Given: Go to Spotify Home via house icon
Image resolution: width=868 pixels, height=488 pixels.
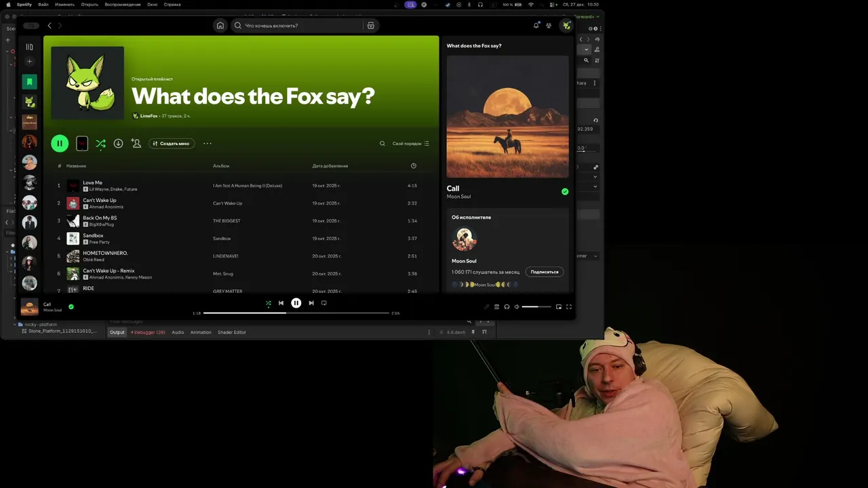Looking at the screenshot, I should point(220,26).
